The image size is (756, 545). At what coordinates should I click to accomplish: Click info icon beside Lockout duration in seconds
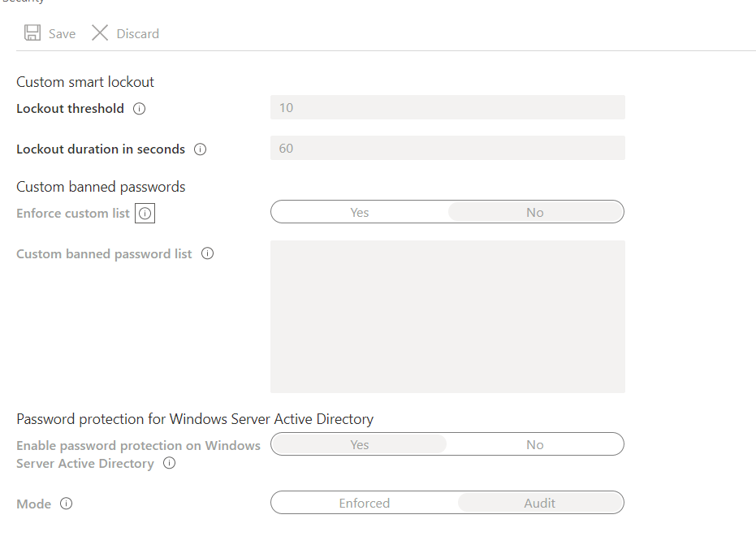tap(201, 149)
